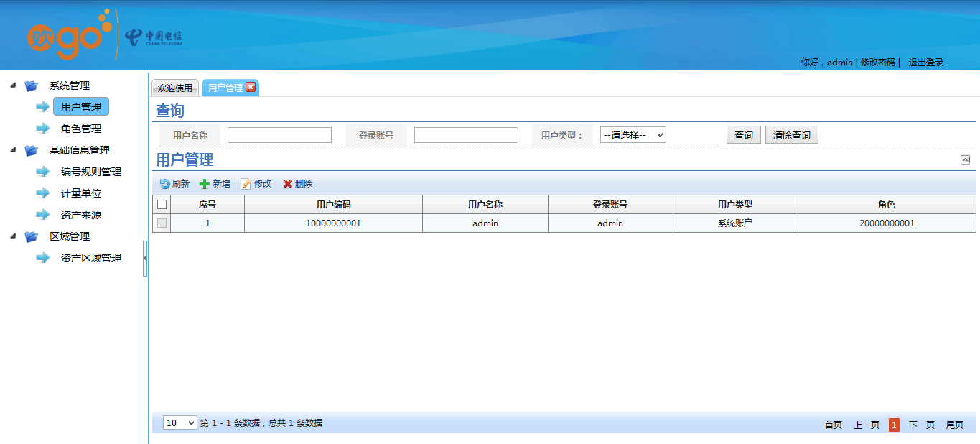The image size is (980, 444).
Task: Click the 基础信息管理 folder icon
Action: (31, 151)
